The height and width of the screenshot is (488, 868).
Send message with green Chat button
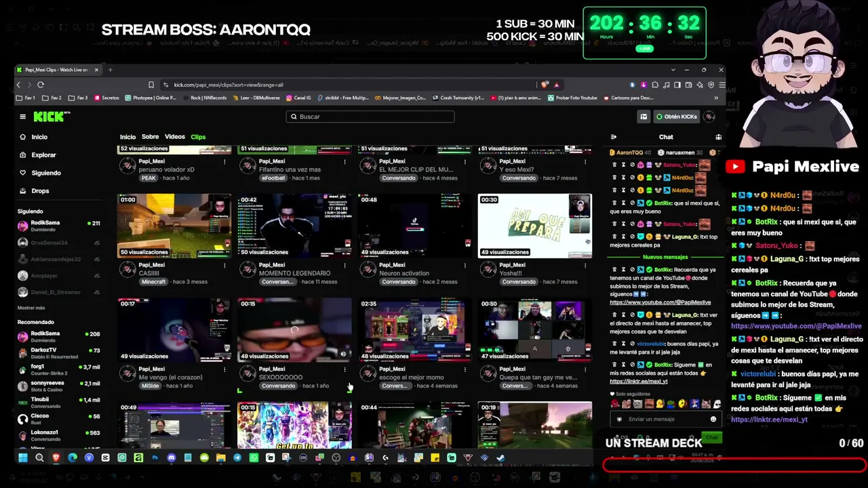pos(711,437)
